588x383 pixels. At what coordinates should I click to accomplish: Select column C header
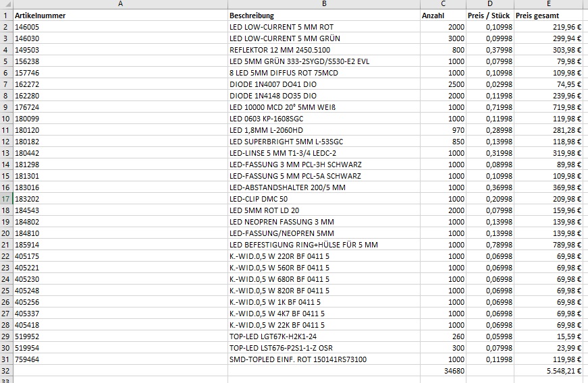pyautogui.click(x=443, y=4)
